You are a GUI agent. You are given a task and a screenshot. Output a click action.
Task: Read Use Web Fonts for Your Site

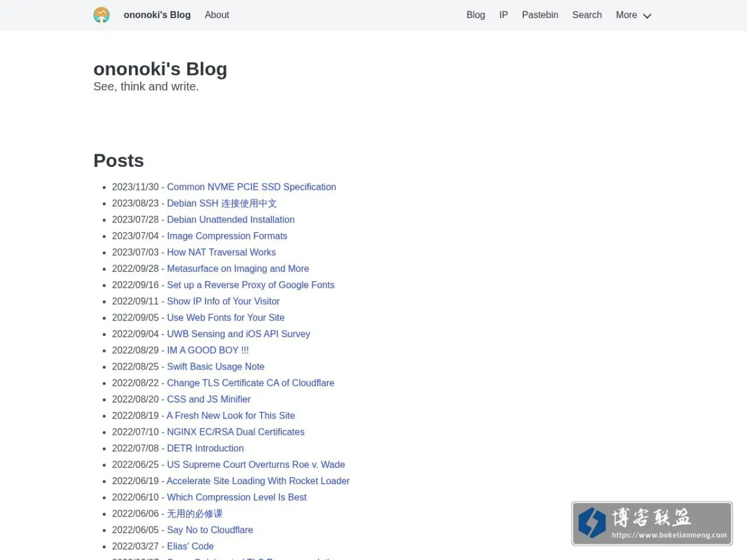click(x=226, y=317)
